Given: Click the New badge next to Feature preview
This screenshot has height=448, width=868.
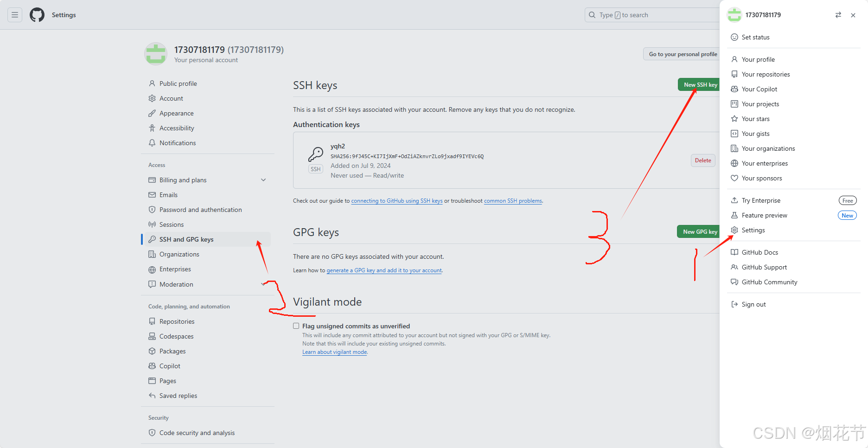Looking at the screenshot, I should (847, 215).
